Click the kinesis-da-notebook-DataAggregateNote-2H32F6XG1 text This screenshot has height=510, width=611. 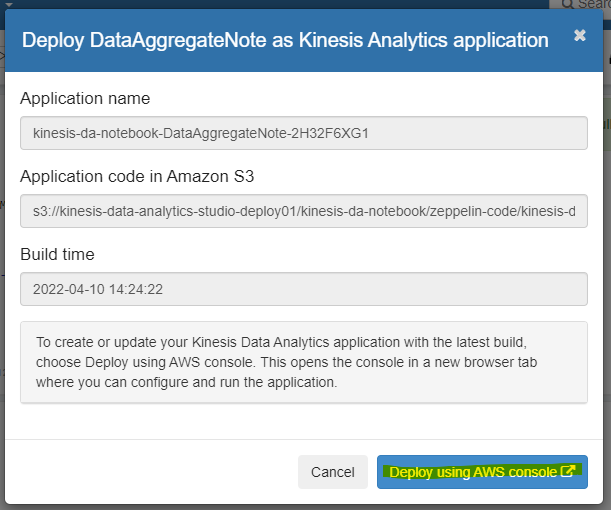(x=201, y=132)
